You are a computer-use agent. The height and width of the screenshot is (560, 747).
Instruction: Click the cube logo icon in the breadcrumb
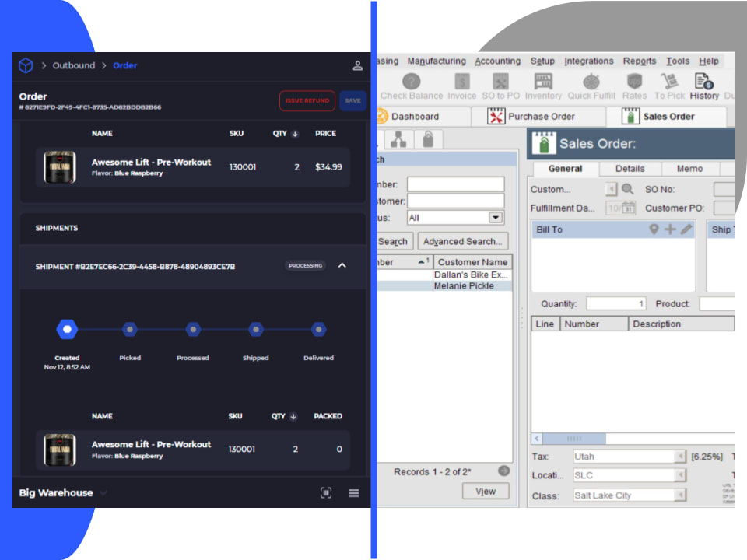pyautogui.click(x=26, y=65)
